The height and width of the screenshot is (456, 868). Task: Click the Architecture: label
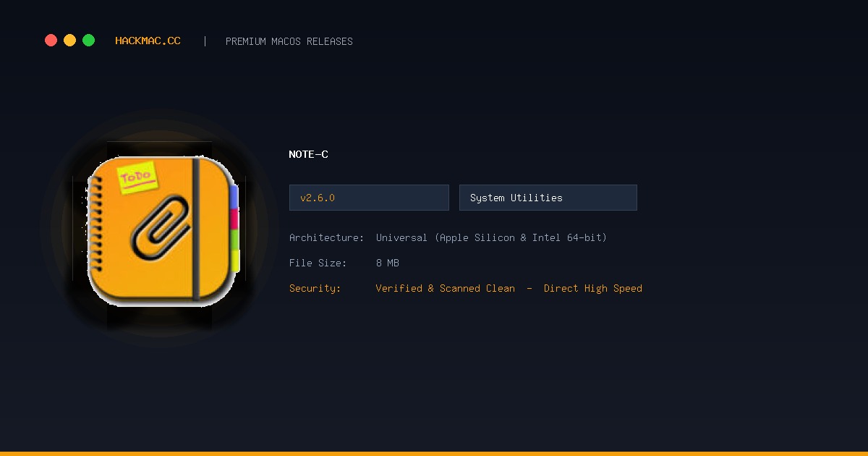pyautogui.click(x=327, y=237)
